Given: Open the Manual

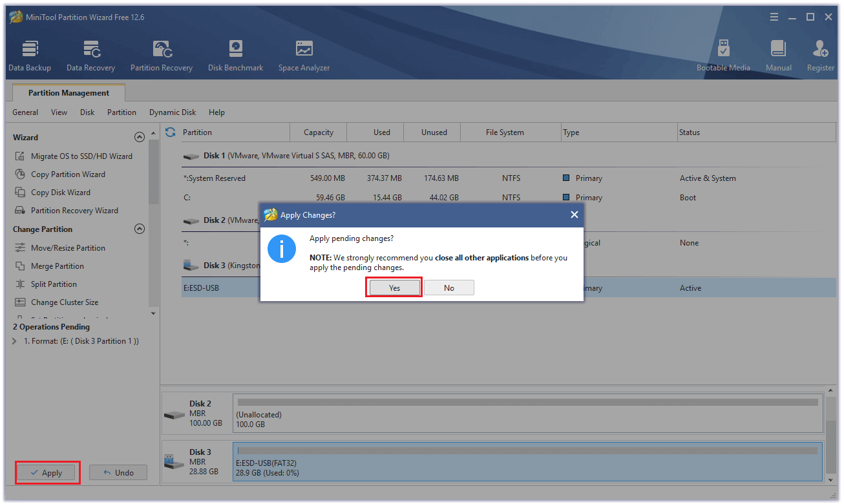Looking at the screenshot, I should click(778, 56).
